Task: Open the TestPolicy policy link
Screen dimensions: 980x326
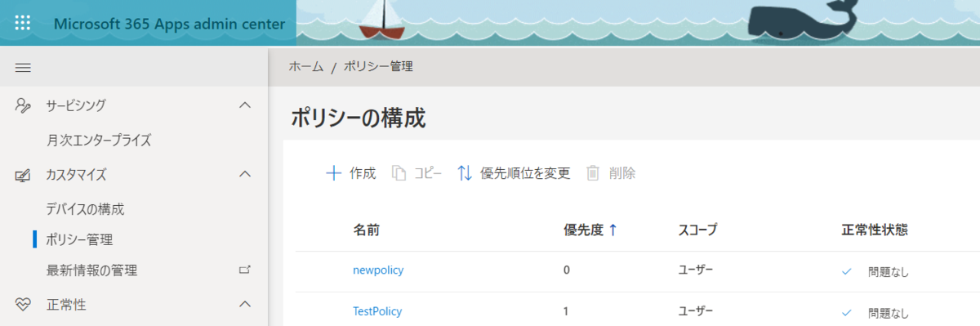Action: [377, 311]
